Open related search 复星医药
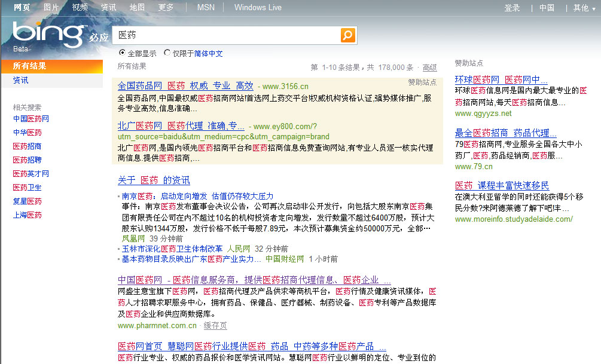The width and height of the screenshot is (601, 364). (x=28, y=201)
